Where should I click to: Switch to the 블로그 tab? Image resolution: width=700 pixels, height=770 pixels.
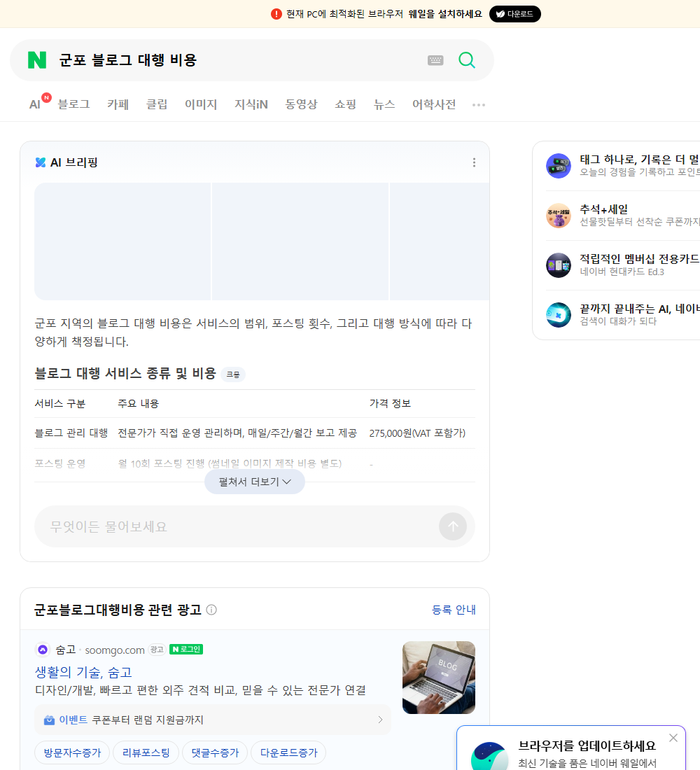(x=73, y=104)
